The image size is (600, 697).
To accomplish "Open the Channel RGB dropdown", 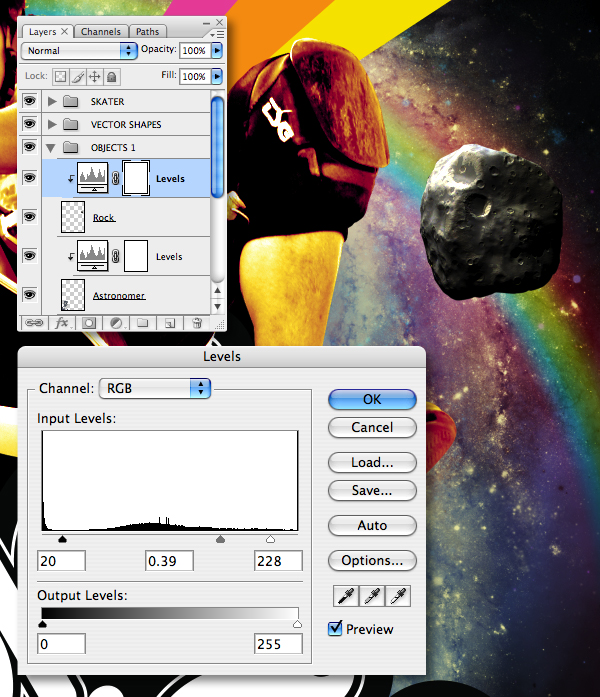I will pyautogui.click(x=155, y=389).
